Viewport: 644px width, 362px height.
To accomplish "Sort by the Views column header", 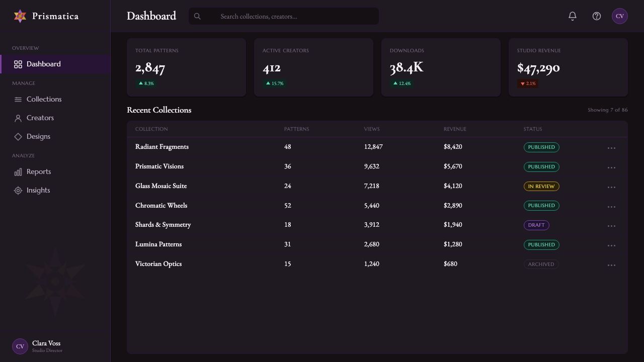I will click(372, 129).
